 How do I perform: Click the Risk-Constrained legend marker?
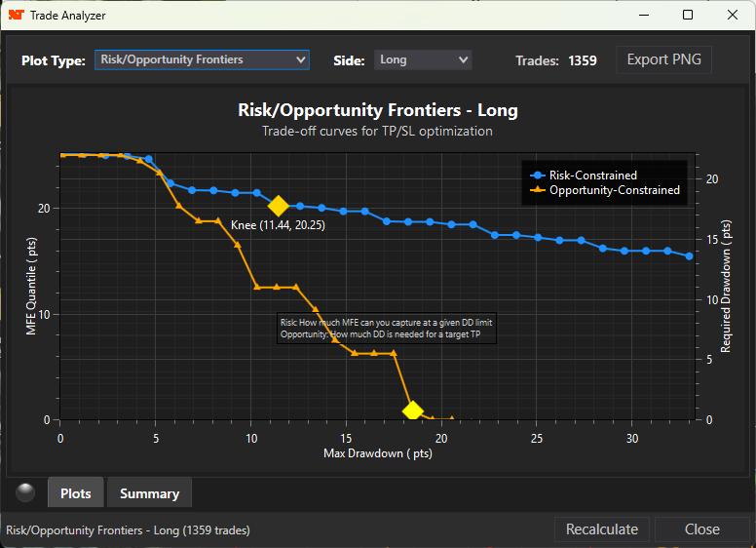click(537, 176)
